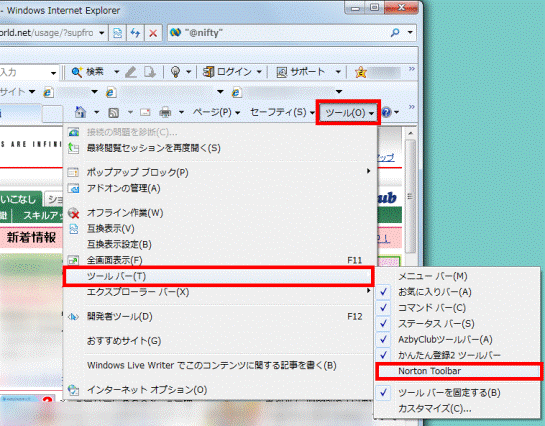The width and height of the screenshot is (545, 426).
Task: Open インターネット オプション(O)
Action: point(220,390)
